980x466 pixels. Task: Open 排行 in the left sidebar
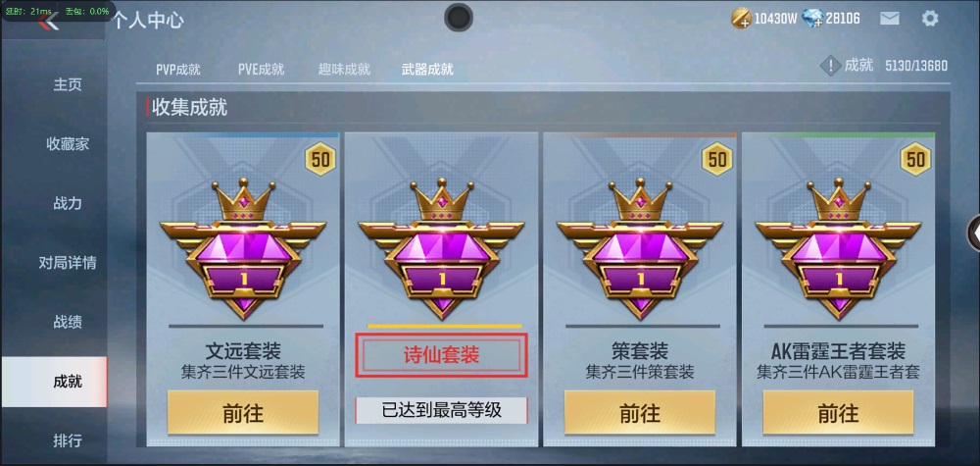pos(68,440)
